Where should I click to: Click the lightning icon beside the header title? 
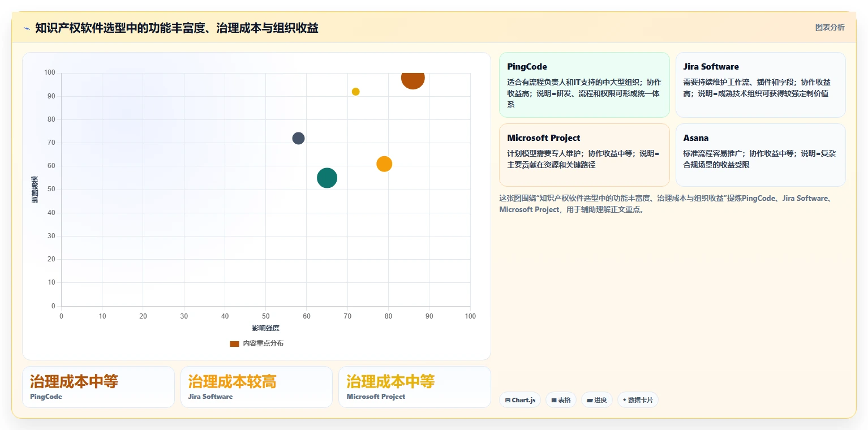[x=27, y=28]
